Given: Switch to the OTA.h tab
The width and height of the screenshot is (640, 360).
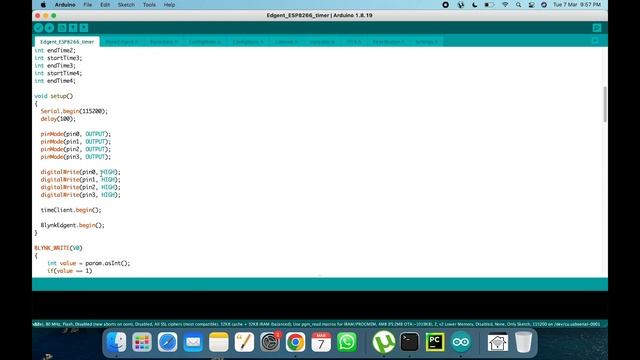Looking at the screenshot, I should 354,42.
